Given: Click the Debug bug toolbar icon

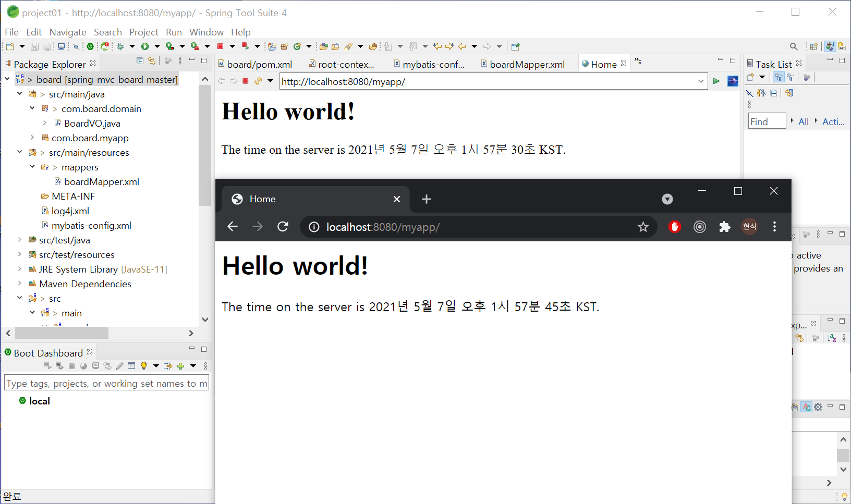Looking at the screenshot, I should click(x=120, y=46).
